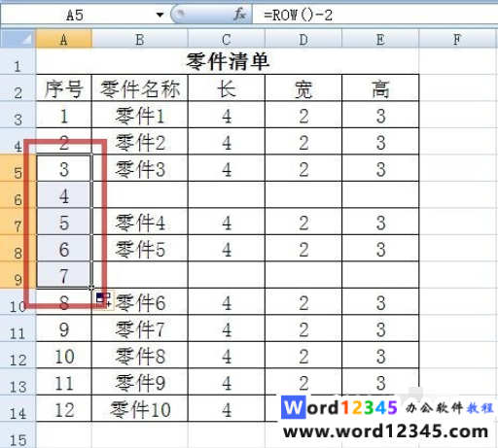Click serial number cell showing 9
The image size is (498, 448).
[x=64, y=328]
